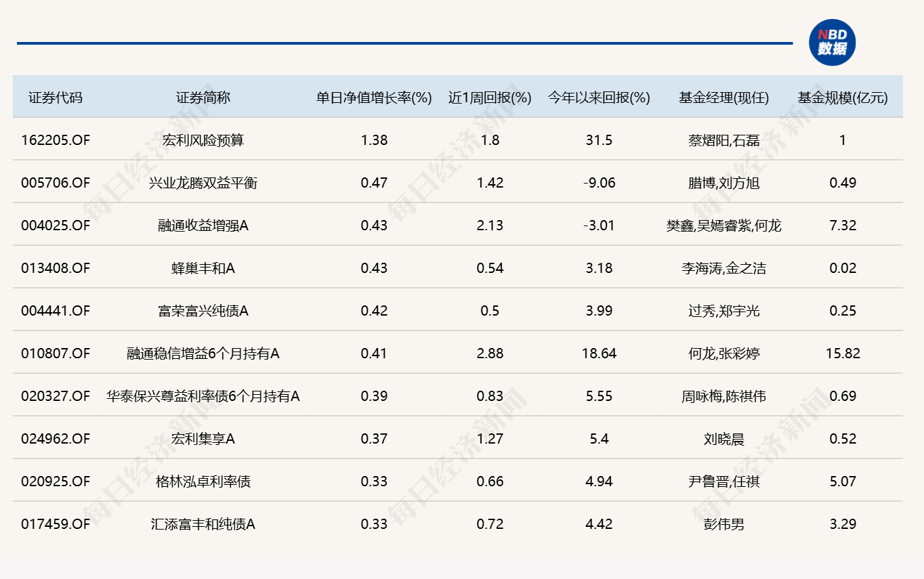The height and width of the screenshot is (579, 924).
Task: Click fund size value 7.32
Action: click(x=843, y=226)
